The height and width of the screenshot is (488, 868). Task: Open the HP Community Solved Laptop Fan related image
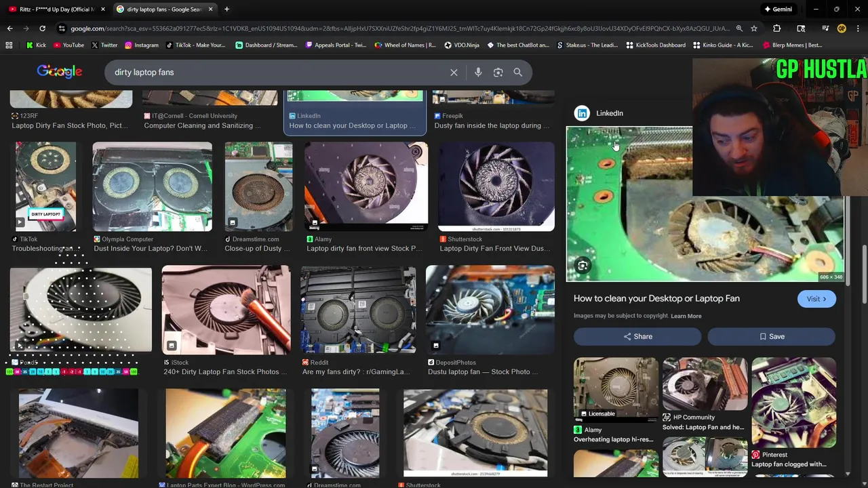(x=705, y=384)
